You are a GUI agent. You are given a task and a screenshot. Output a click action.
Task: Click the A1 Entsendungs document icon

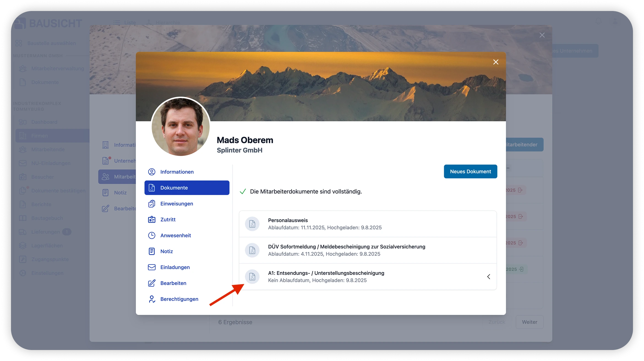click(x=252, y=277)
